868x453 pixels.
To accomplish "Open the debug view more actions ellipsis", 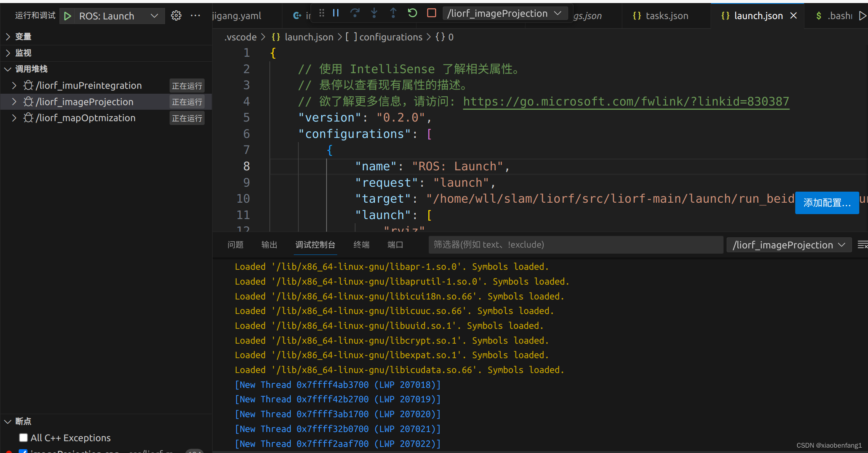I will click(195, 16).
